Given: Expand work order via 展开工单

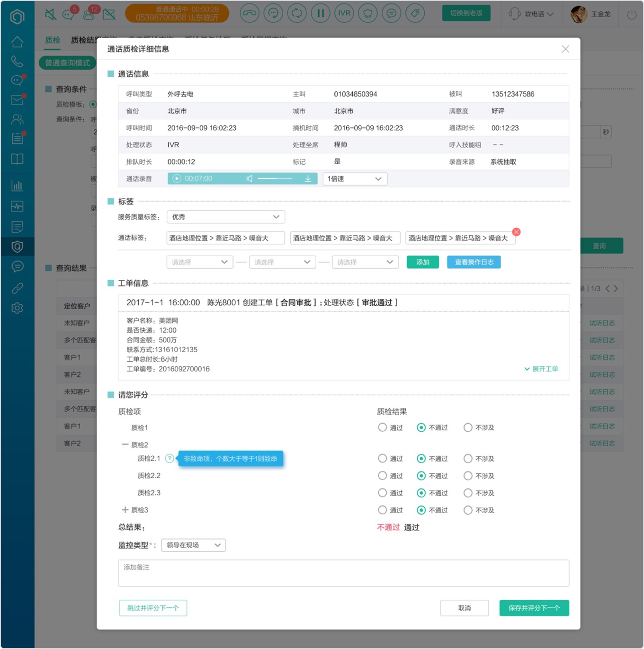Looking at the screenshot, I should [541, 369].
